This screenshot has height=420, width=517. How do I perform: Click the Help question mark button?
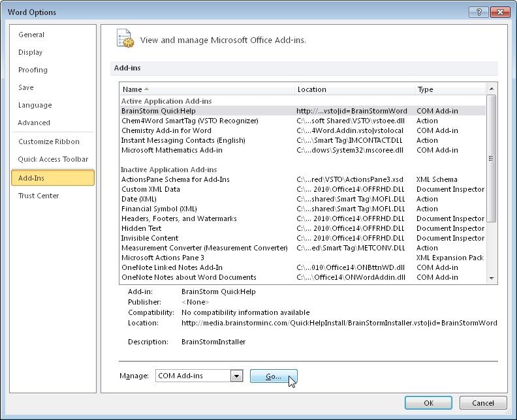pyautogui.click(x=478, y=12)
